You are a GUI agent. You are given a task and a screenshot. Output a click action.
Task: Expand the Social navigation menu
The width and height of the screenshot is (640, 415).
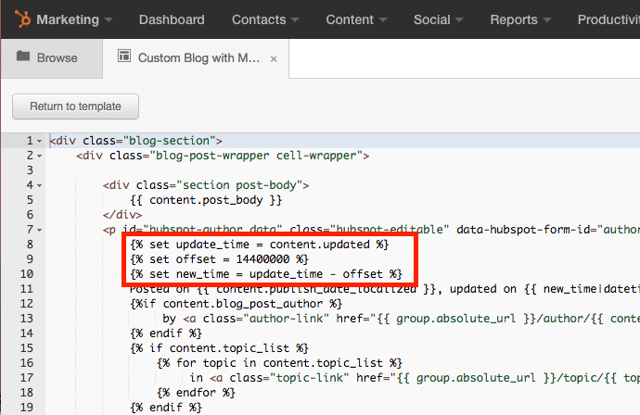click(438, 19)
